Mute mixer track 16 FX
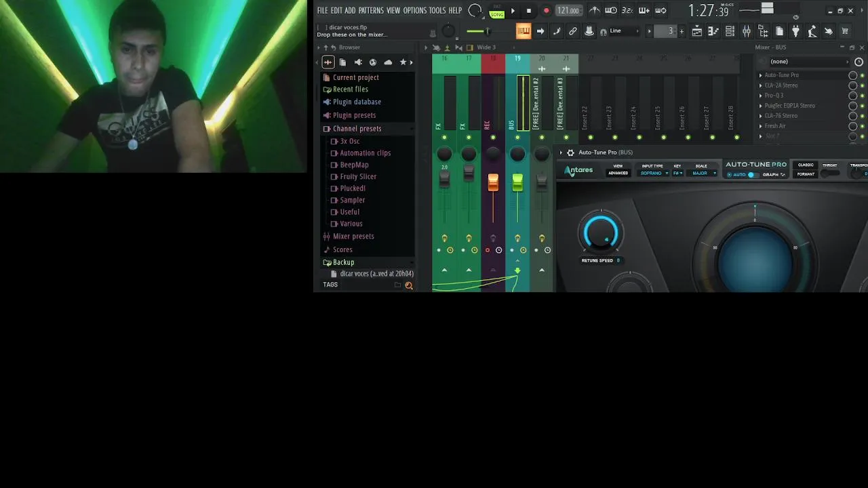 pyautogui.click(x=444, y=138)
